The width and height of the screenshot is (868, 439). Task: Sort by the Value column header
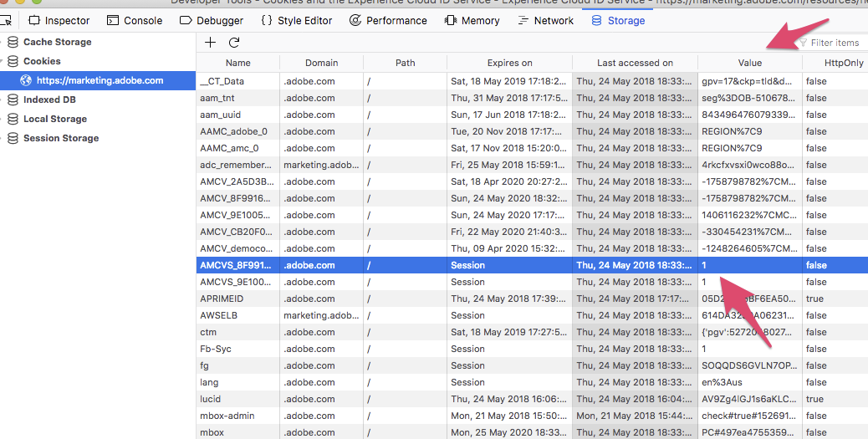click(750, 63)
